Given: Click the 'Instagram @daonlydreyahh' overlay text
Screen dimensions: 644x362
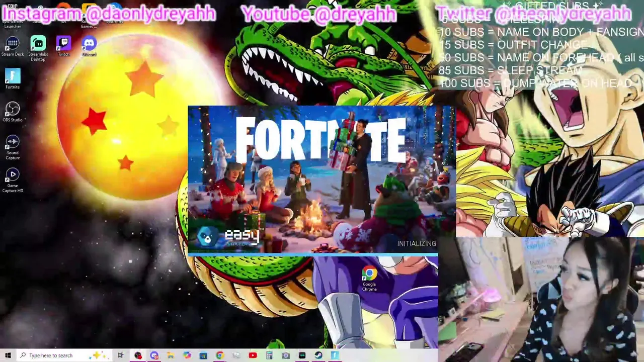Looking at the screenshot, I should click(109, 14).
